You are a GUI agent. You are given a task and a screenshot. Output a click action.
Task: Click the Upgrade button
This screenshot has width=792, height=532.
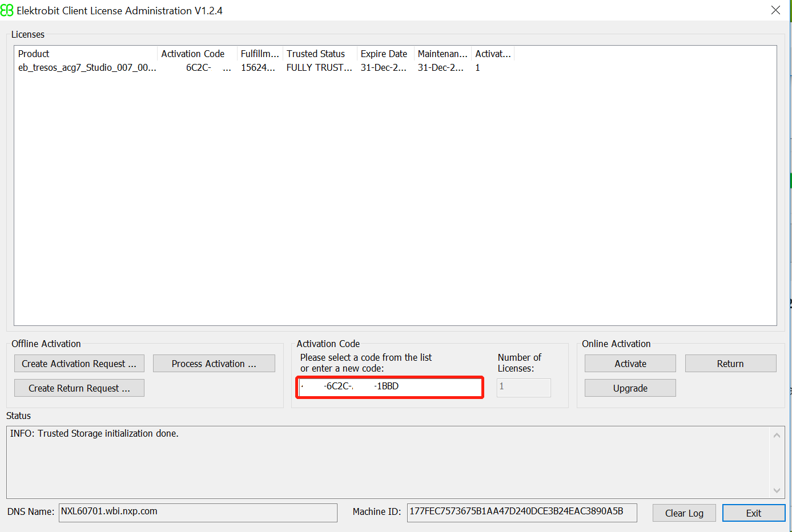630,388
